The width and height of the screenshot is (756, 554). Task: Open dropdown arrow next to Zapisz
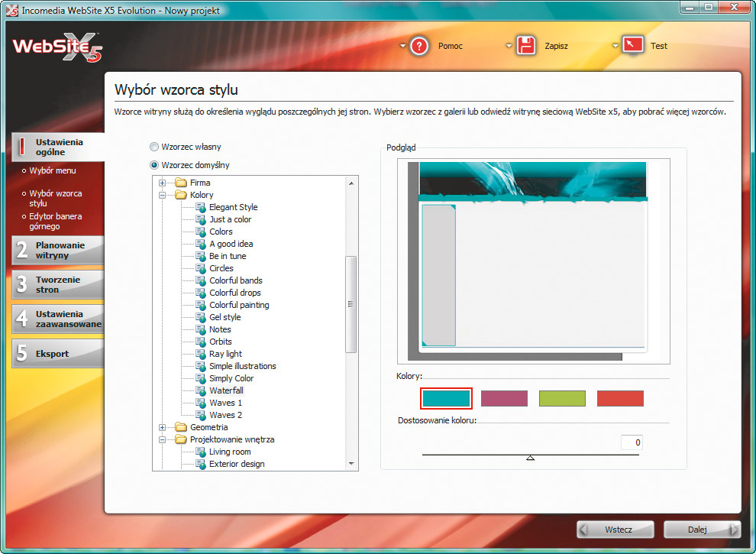click(x=509, y=46)
